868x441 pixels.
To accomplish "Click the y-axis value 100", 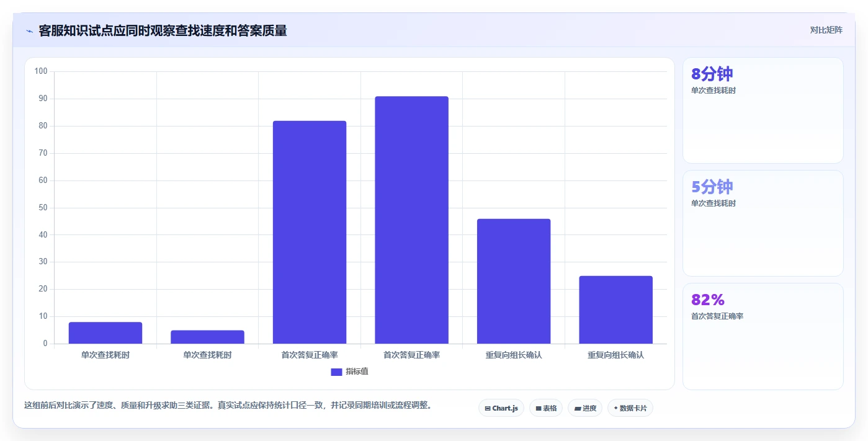I will 41,71.
